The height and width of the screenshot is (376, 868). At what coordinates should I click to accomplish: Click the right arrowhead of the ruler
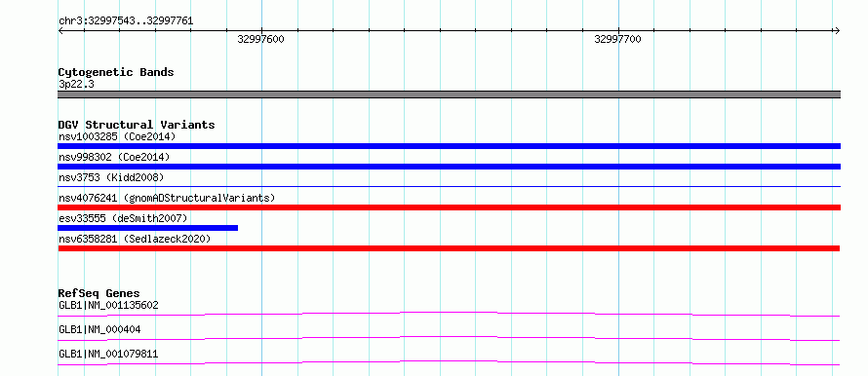point(837,30)
